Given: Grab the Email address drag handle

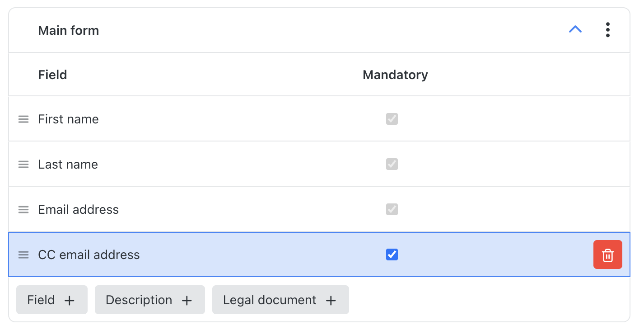Looking at the screenshot, I should click(23, 210).
